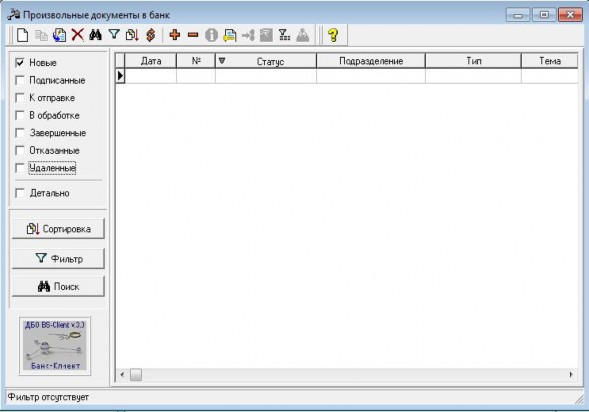Create a new document with blank page icon
589x412 pixels.
point(23,35)
